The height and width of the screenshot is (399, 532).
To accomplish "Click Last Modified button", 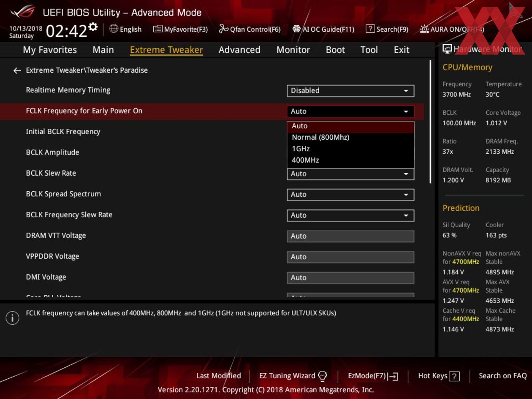I will pos(218,376).
